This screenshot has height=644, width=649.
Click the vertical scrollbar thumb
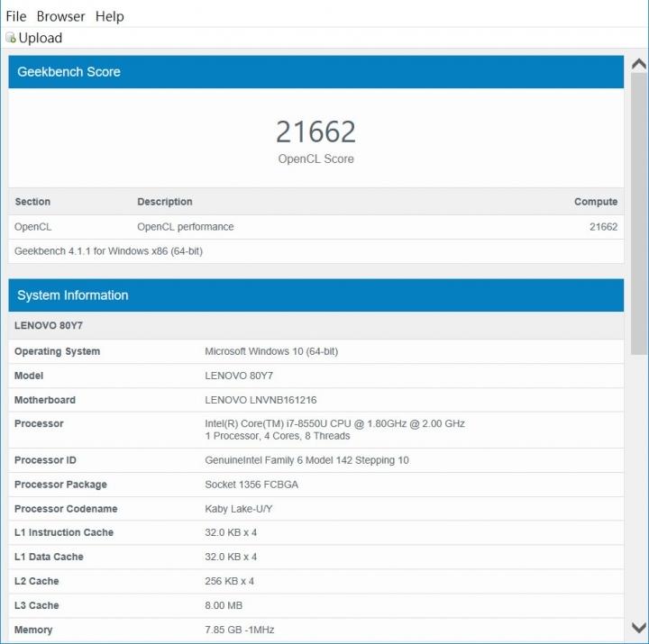tap(639, 213)
